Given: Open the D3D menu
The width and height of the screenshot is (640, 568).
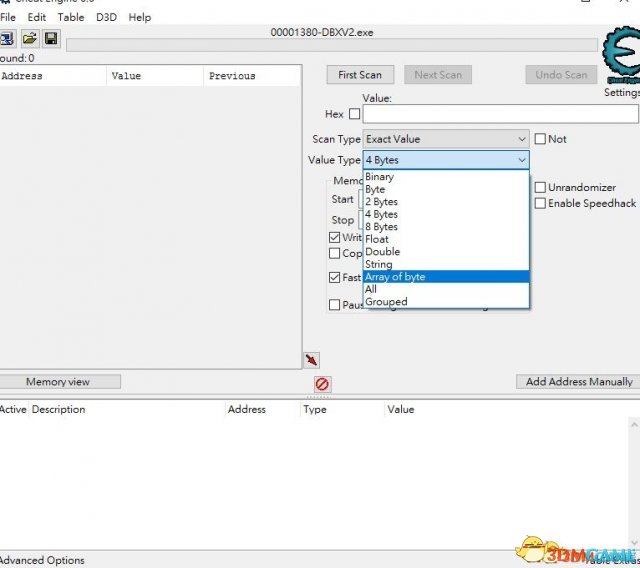Looking at the screenshot, I should point(107,17).
